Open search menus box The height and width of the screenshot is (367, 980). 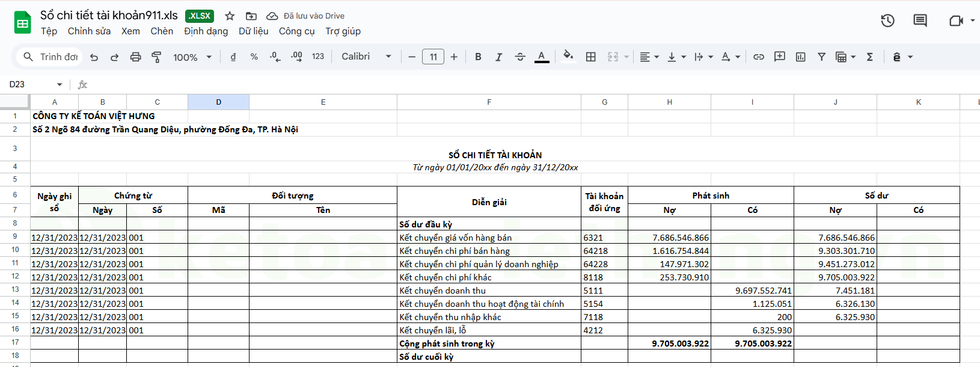[51, 57]
